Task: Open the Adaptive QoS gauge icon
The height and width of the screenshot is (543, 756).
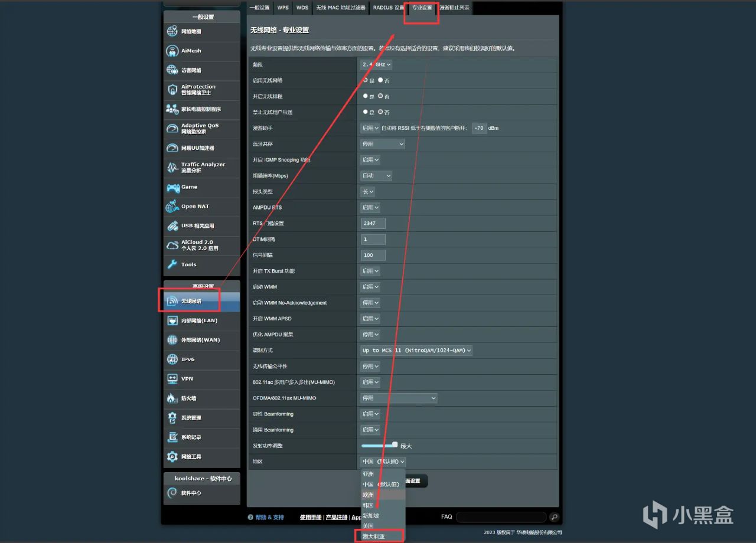Action: coord(172,129)
